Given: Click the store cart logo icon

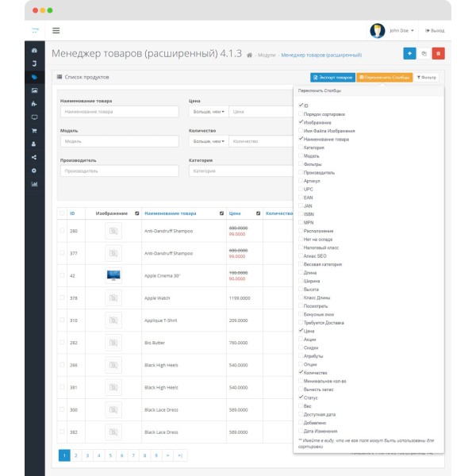Looking at the screenshot, I should click(x=35, y=30).
